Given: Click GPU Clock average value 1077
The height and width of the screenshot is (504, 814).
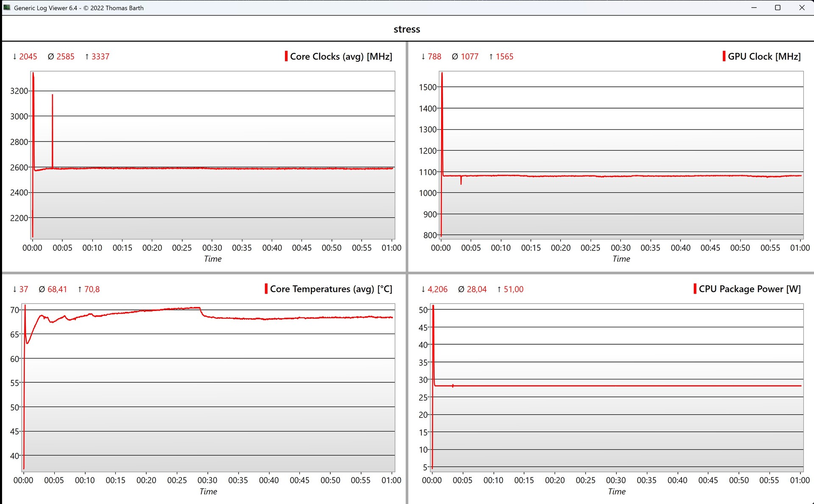Looking at the screenshot, I should pyautogui.click(x=469, y=56).
